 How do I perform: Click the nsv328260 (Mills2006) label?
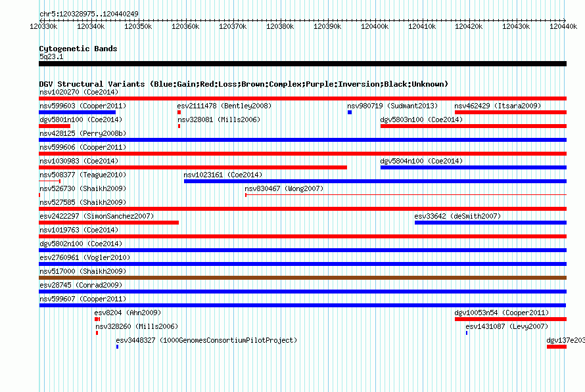pos(137,326)
